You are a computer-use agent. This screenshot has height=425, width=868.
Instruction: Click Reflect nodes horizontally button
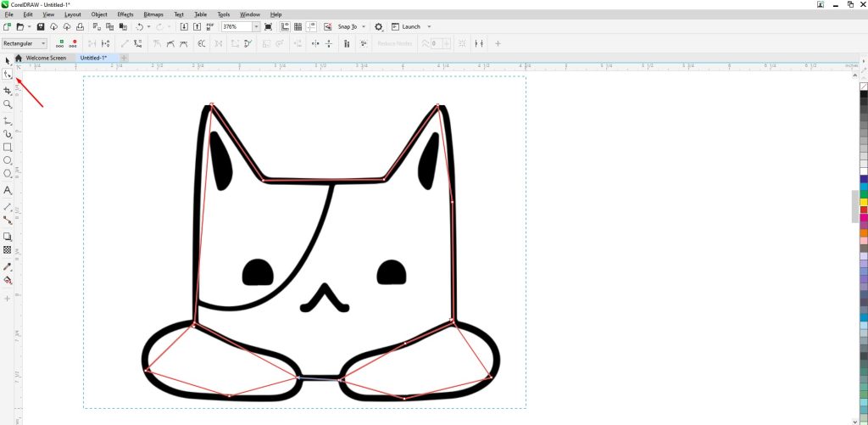(315, 43)
